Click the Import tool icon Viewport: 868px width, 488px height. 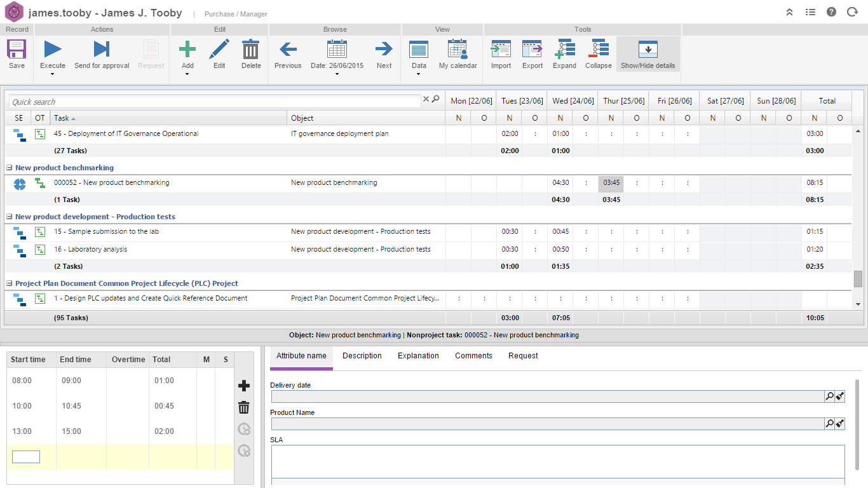coord(501,50)
